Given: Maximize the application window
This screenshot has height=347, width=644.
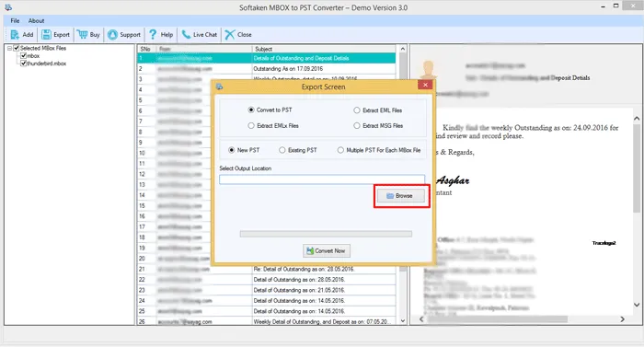Looking at the screenshot, I should pos(615,6).
